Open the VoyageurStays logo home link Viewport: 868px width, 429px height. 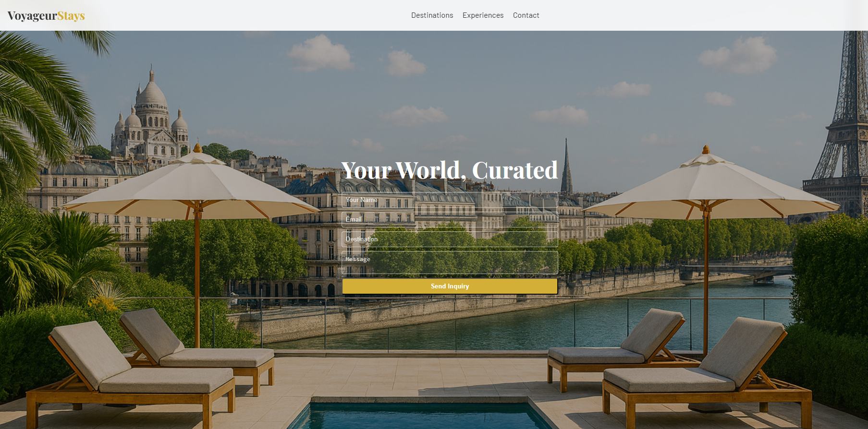[46, 16]
